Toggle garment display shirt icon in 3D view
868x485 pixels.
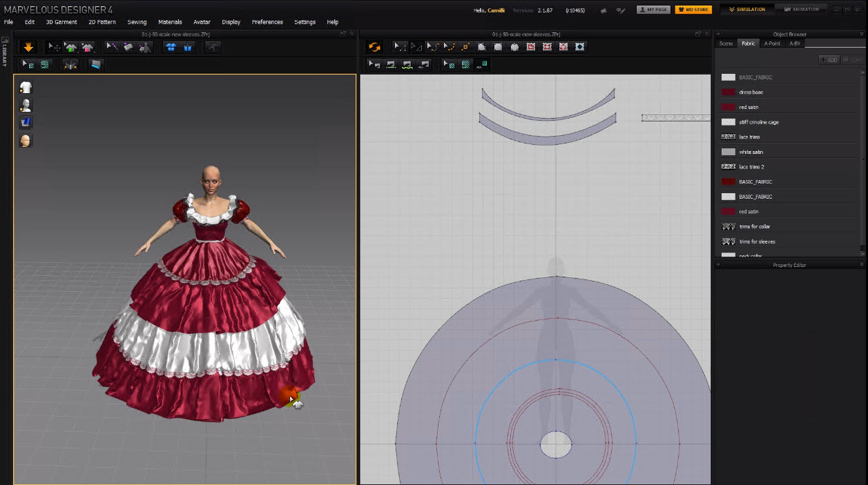(26, 88)
